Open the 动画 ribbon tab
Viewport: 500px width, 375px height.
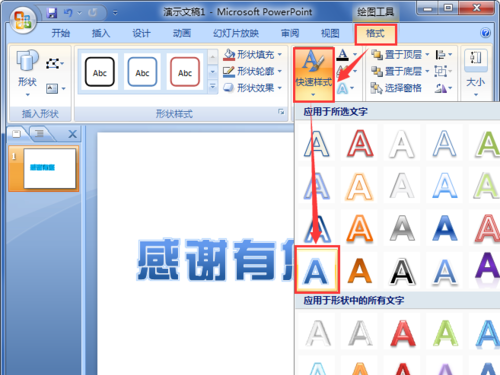[182, 33]
